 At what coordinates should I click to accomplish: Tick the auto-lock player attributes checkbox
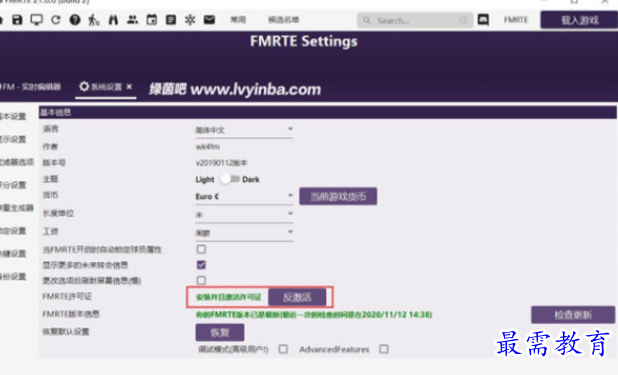click(x=201, y=249)
